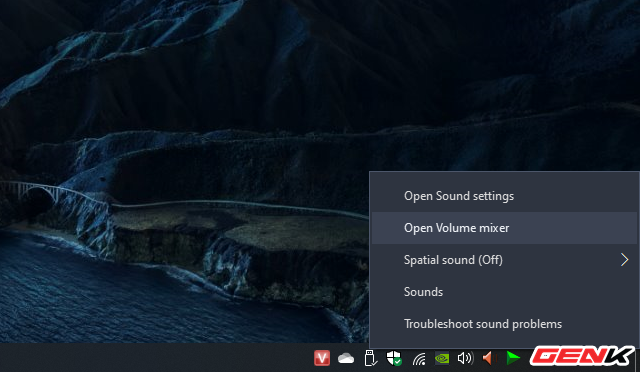The height and width of the screenshot is (372, 640).
Task: Choose Open Volume mixer
Action: tap(505, 228)
